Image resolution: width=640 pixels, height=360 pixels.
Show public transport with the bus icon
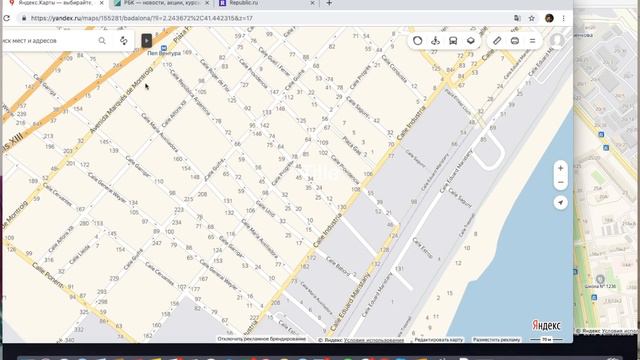(453, 40)
